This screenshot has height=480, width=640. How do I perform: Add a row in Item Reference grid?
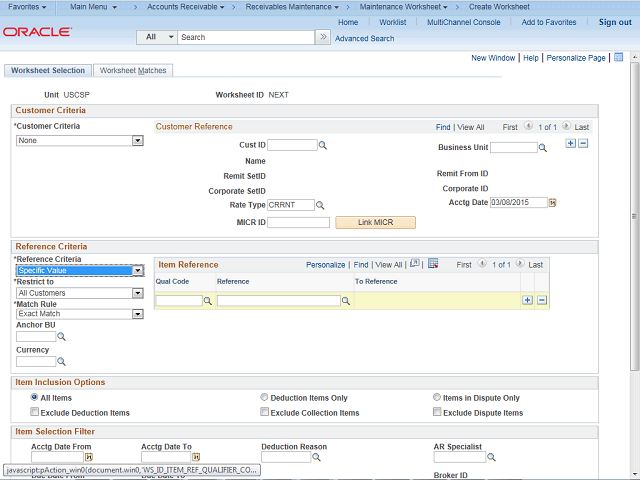(x=527, y=300)
